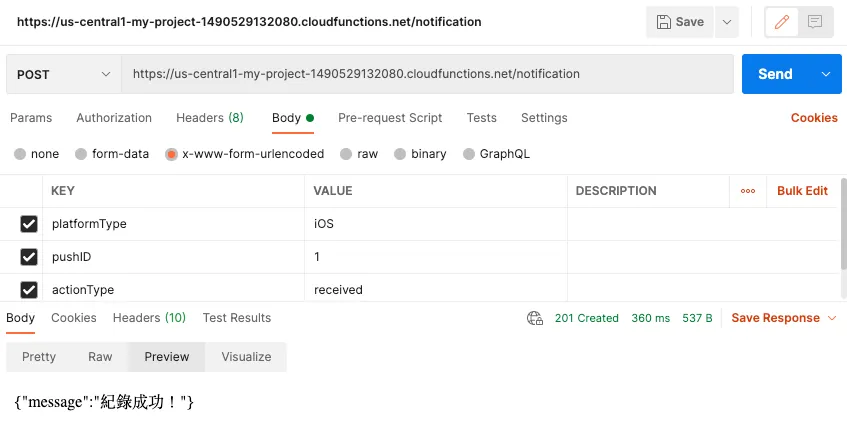847x422 pixels.
Task: Click the network globe icon in response bar
Action: pyautogui.click(x=535, y=318)
